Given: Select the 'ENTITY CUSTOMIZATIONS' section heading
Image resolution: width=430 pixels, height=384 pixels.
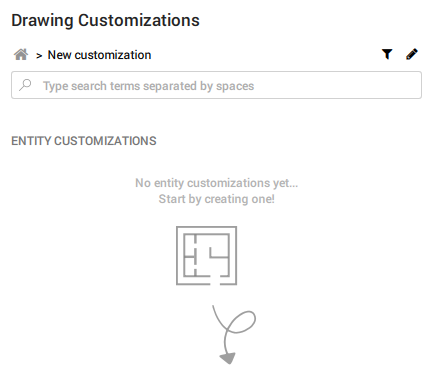Looking at the screenshot, I should [x=84, y=141].
